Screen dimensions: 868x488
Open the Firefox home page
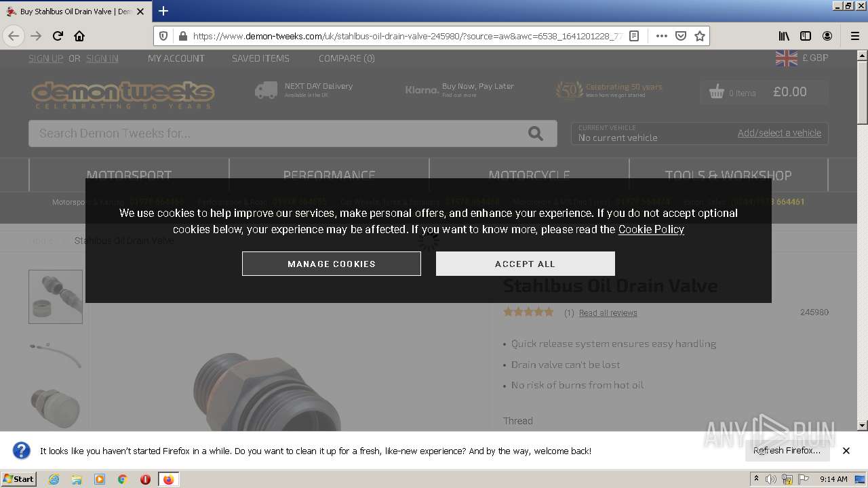[x=79, y=36]
